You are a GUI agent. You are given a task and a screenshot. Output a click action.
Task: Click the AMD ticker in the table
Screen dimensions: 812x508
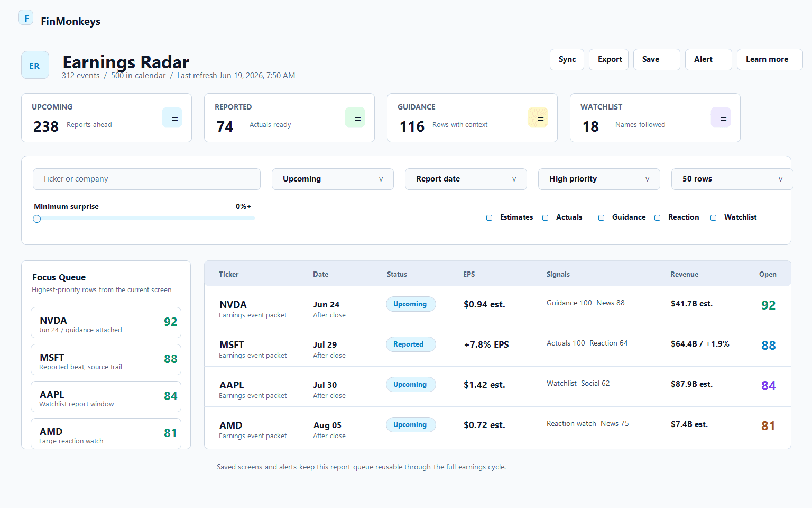(x=231, y=425)
